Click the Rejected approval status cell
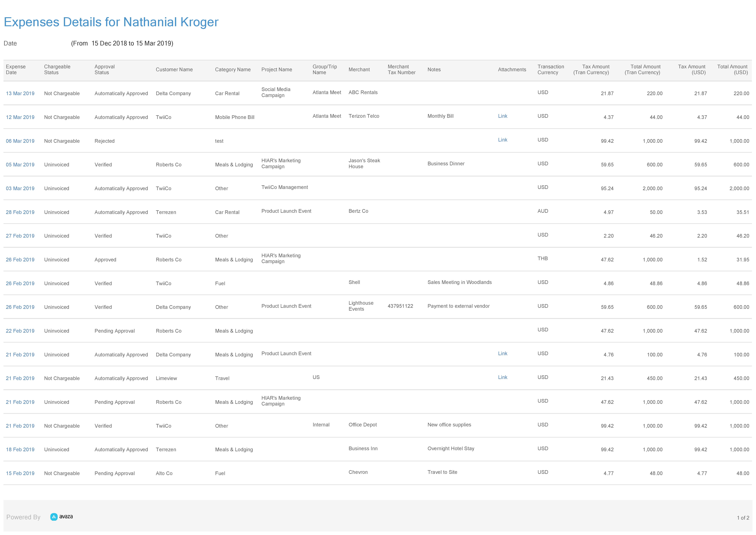 (x=104, y=141)
